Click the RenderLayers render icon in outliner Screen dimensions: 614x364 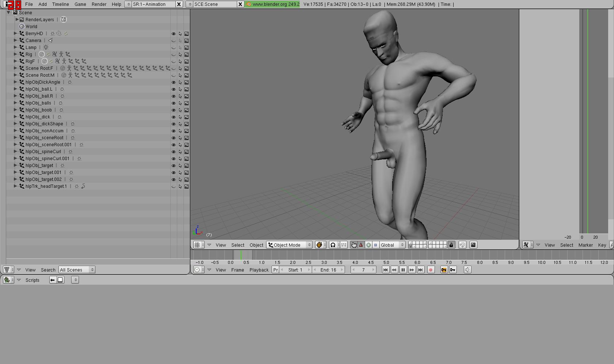tap(64, 20)
